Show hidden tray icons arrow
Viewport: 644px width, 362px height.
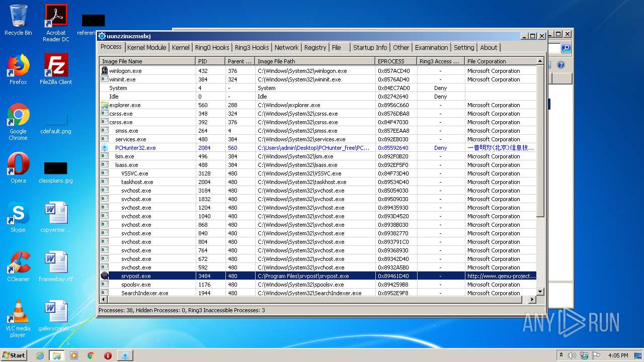561,355
